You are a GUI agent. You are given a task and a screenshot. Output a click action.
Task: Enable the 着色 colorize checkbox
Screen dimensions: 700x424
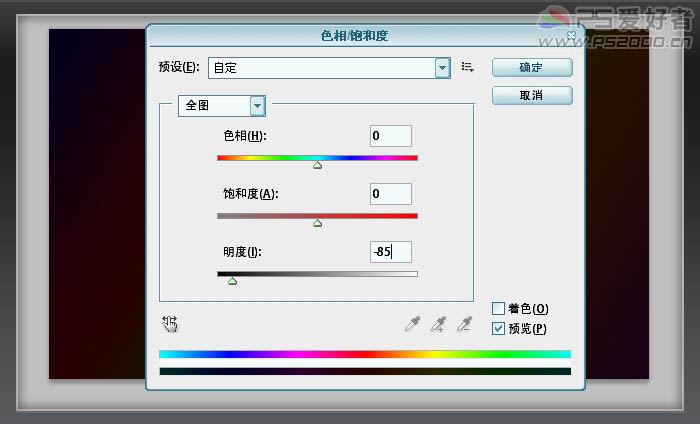[499, 309]
